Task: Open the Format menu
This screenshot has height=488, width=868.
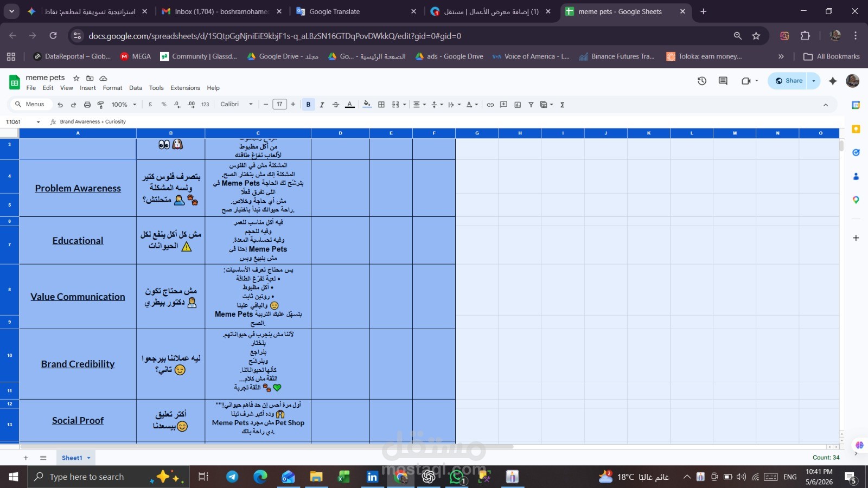Action: coord(112,88)
